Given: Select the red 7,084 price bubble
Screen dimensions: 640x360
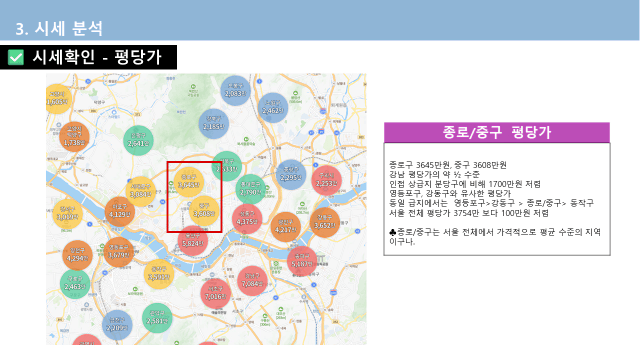Looking at the screenshot, I should tap(252, 281).
